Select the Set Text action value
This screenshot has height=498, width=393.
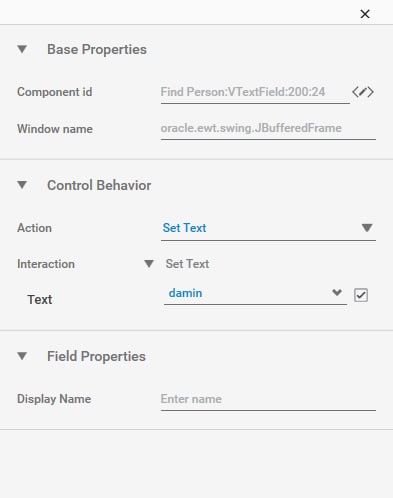[x=184, y=228]
